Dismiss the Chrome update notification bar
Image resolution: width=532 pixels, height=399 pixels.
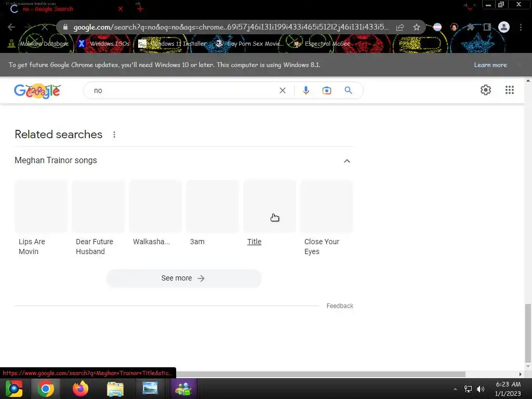click(x=520, y=65)
